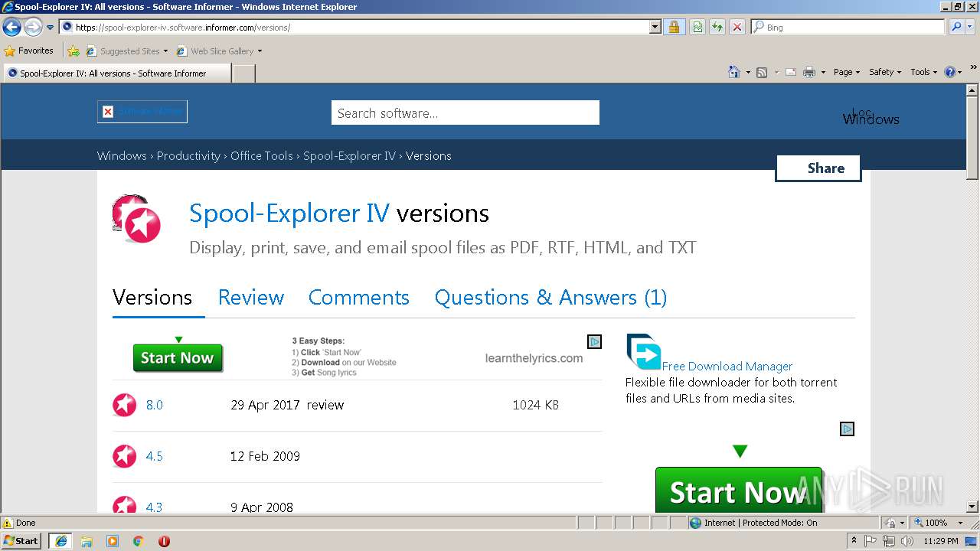Open a new blank browser tab
Image resolution: width=980 pixels, height=551 pixels.
[x=243, y=73]
